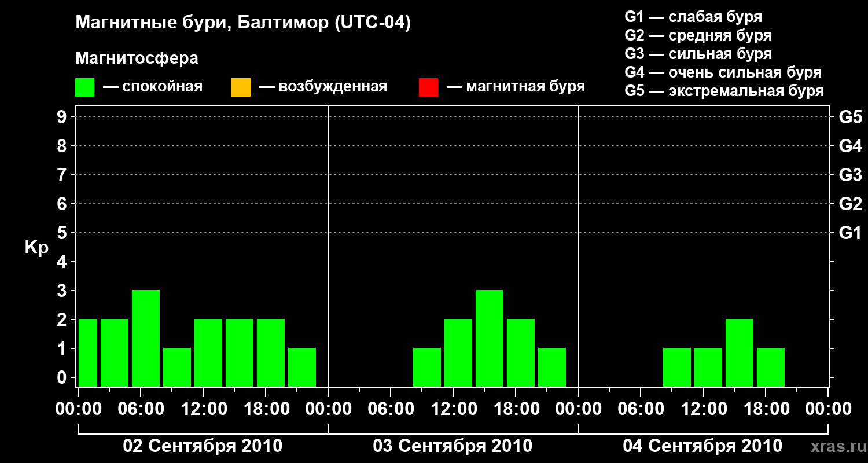This screenshot has height=463, width=868.
Task: Click the '— спокойная' legend label
Action: pyautogui.click(x=153, y=87)
